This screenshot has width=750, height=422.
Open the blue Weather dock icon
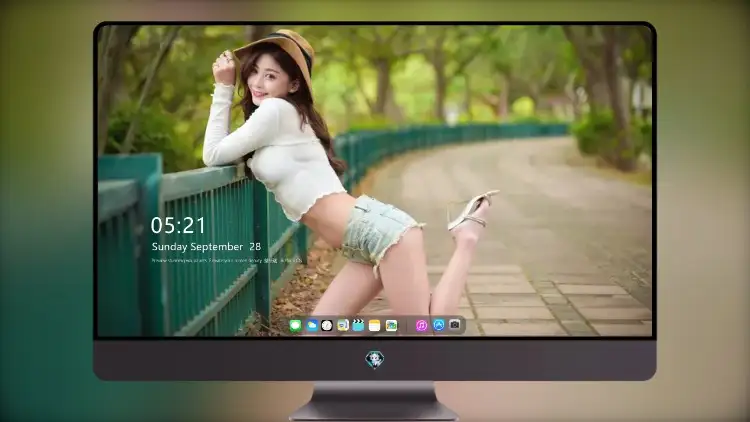[312, 326]
